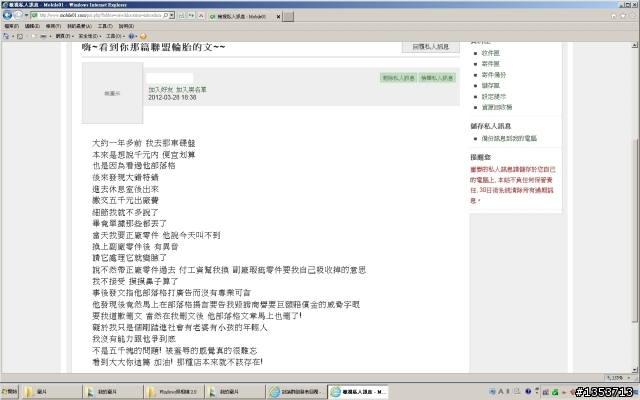Screen dimensions: 640x400
Task: Click the IME letter A tray icon
Action: coord(501,392)
